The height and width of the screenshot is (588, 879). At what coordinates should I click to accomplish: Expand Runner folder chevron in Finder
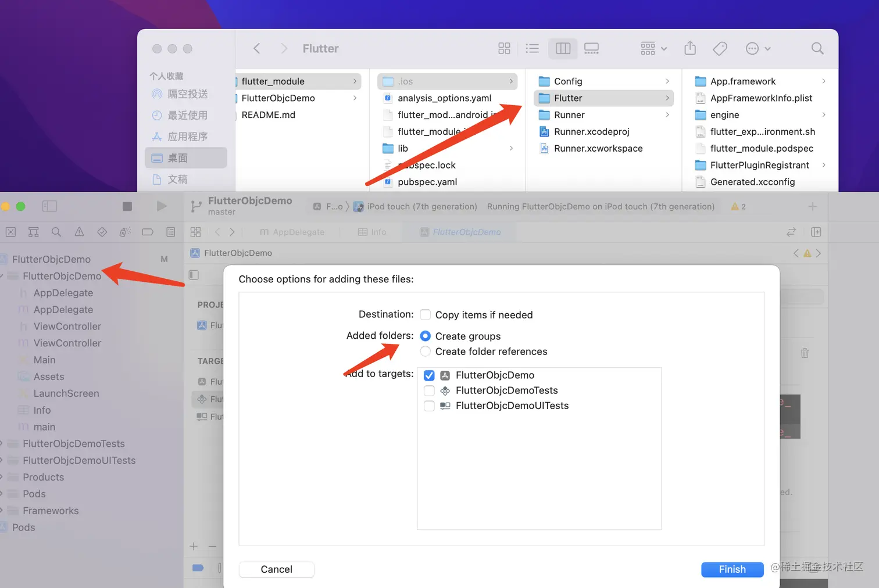(667, 115)
